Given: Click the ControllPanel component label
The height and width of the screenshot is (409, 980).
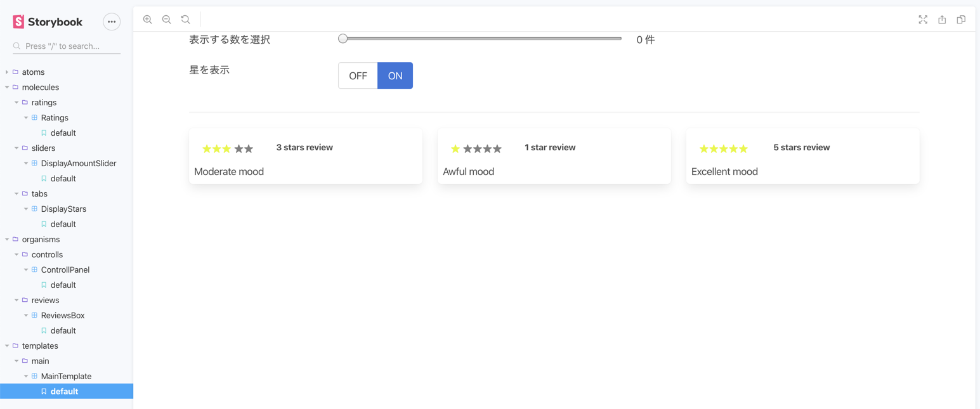Looking at the screenshot, I should click(65, 270).
